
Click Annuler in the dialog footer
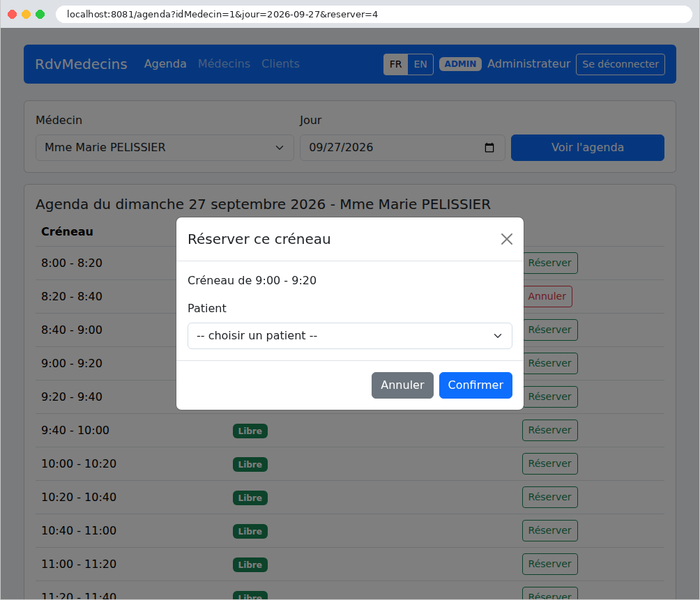tap(402, 385)
